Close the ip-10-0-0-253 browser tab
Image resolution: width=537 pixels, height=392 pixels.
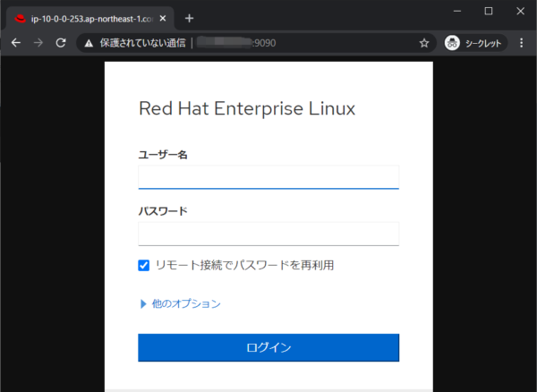[x=163, y=19]
